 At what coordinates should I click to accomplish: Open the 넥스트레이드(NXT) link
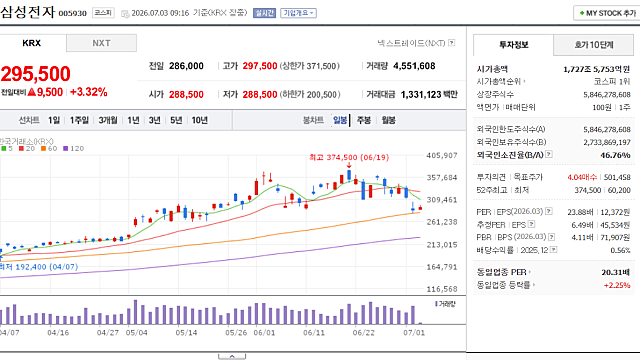click(411, 42)
